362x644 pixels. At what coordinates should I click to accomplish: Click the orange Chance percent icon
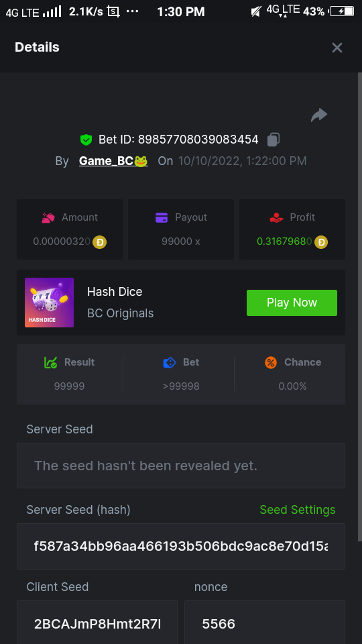point(270,362)
